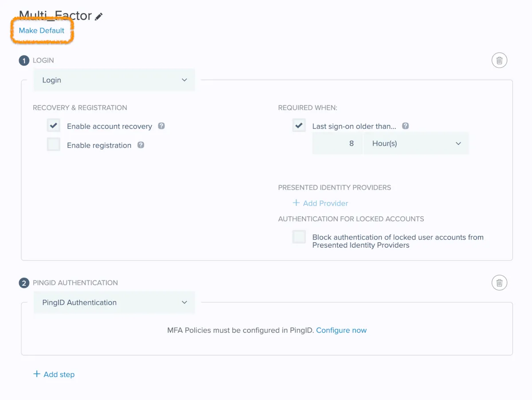Show help for Last sign-on older than

pos(405,126)
